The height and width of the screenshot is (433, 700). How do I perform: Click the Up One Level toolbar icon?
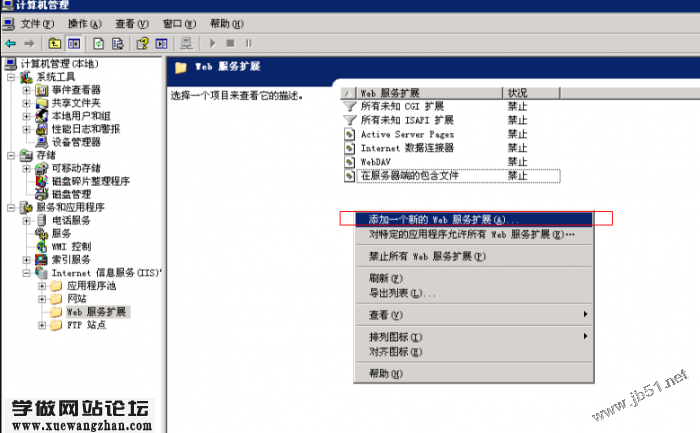pos(54,43)
